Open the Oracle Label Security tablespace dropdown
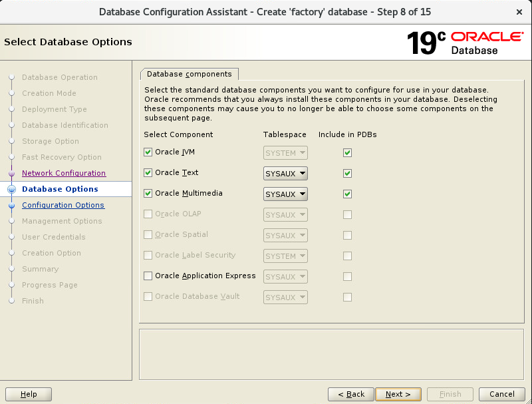The image size is (532, 404). click(x=285, y=256)
